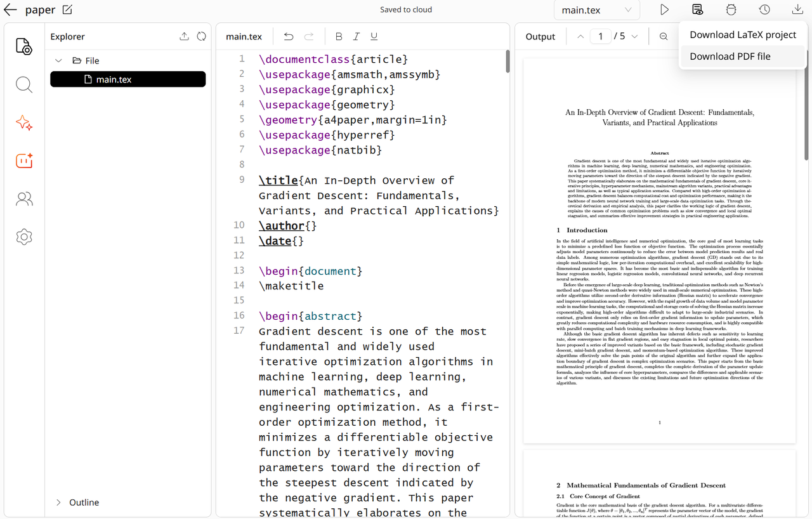Open the compile log icon in the top bar
Viewport: 812px width, 519px height.
tap(697, 10)
